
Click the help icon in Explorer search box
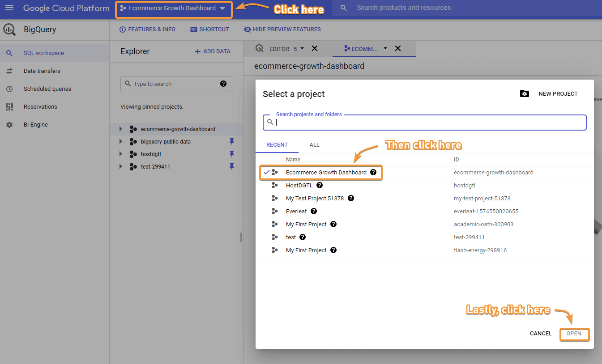click(x=223, y=84)
